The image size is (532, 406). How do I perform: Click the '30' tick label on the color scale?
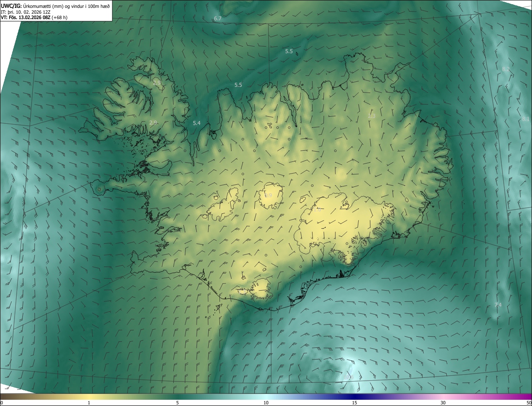[x=443, y=403]
